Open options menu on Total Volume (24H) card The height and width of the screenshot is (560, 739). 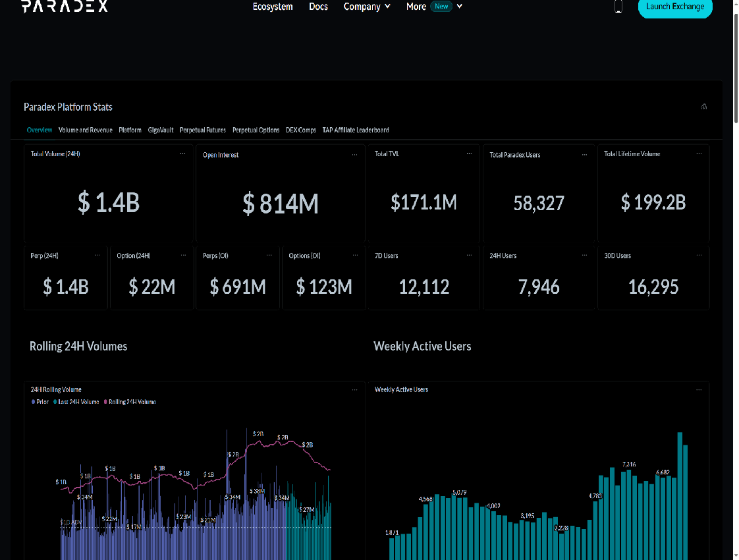click(182, 154)
